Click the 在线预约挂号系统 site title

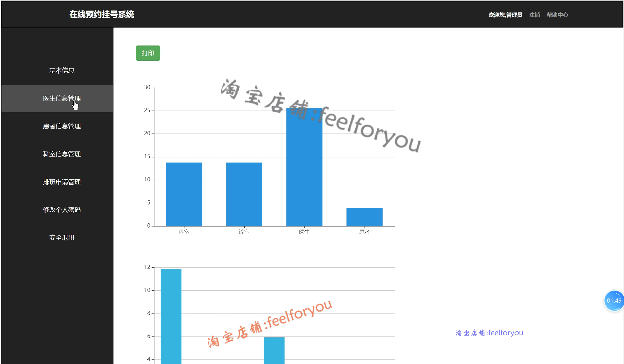pyautogui.click(x=102, y=14)
